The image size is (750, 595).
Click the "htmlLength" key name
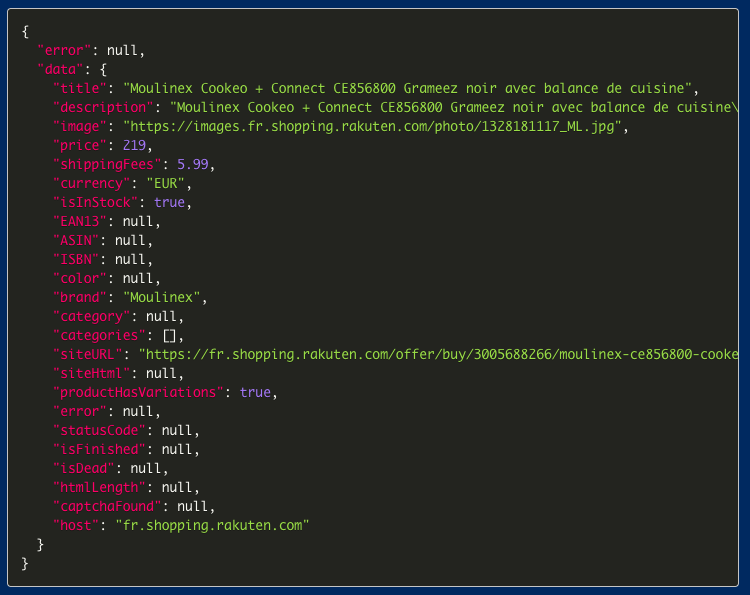99,487
